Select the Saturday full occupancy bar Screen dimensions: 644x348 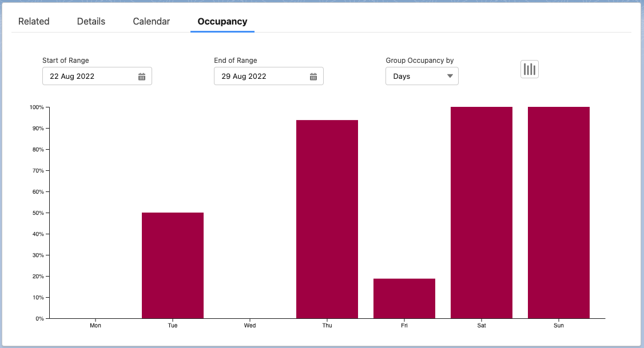(x=482, y=213)
